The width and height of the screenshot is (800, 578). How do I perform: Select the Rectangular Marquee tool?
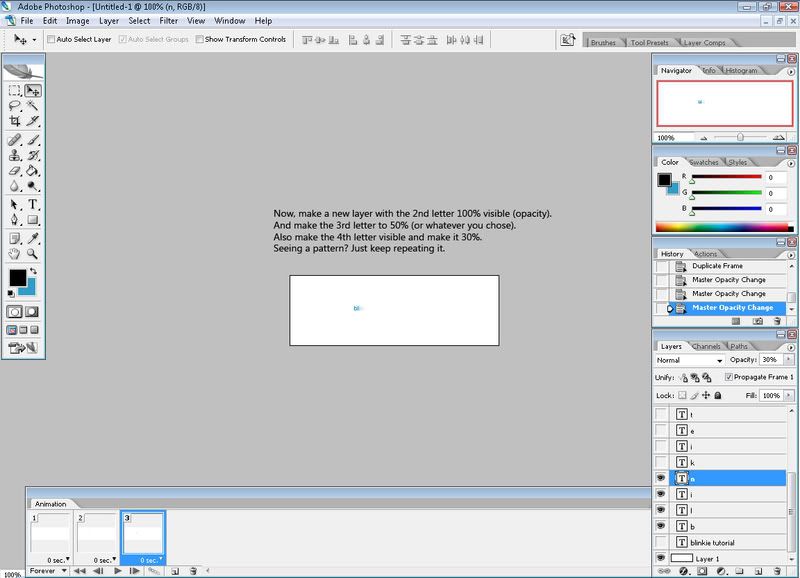pos(15,91)
